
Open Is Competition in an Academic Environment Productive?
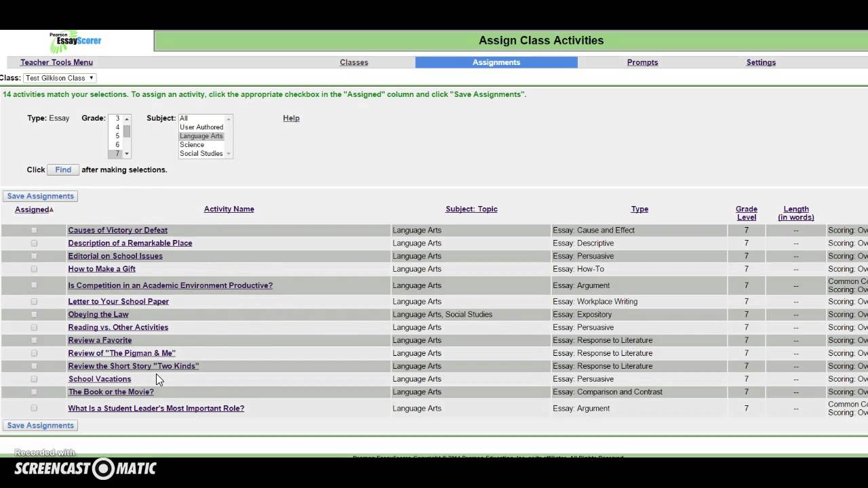coord(170,285)
